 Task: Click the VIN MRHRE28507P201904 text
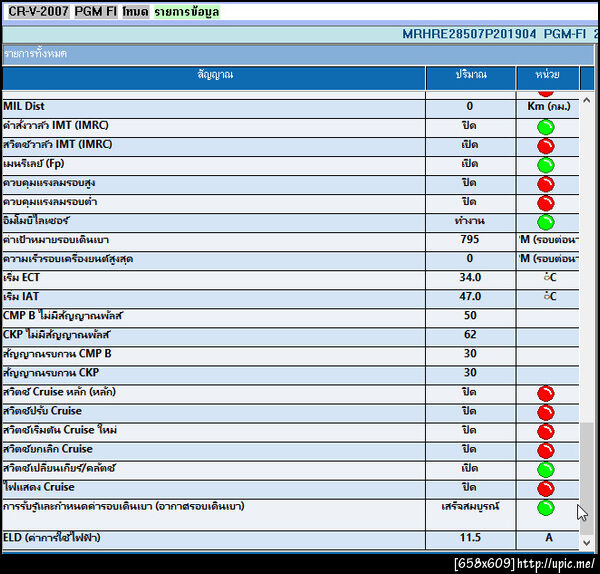coord(469,34)
